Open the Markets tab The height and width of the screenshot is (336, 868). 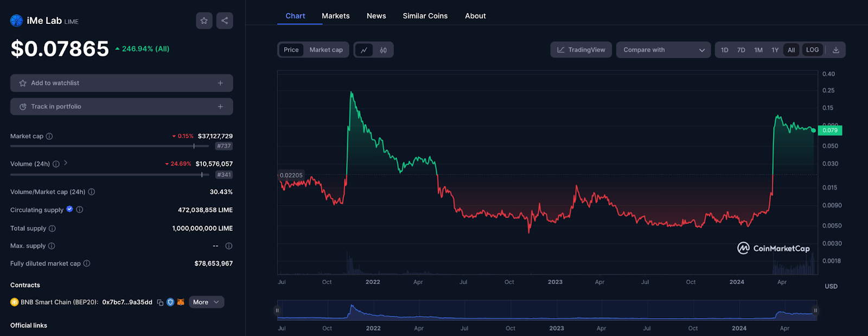point(336,16)
